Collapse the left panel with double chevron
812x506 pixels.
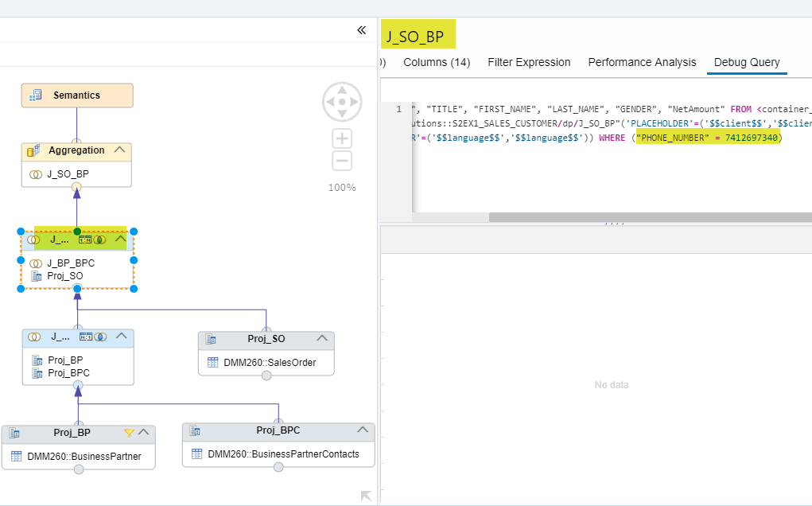(362, 30)
